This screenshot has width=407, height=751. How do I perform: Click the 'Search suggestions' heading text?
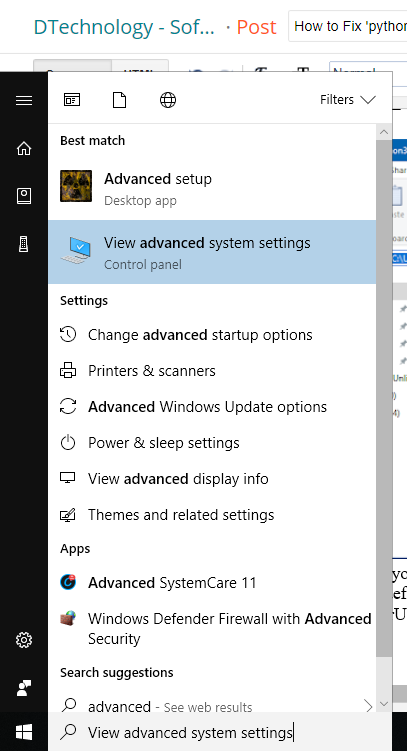coord(117,672)
